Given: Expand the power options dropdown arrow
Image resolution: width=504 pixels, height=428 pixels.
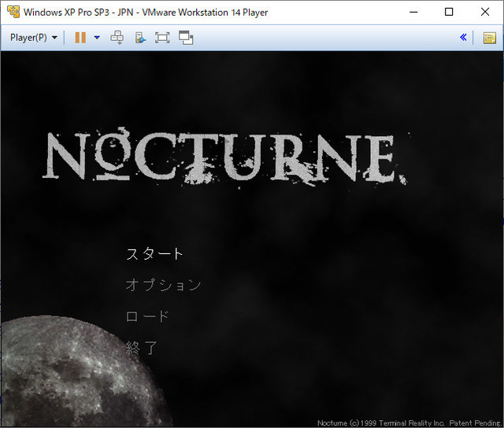Looking at the screenshot, I should point(97,38).
